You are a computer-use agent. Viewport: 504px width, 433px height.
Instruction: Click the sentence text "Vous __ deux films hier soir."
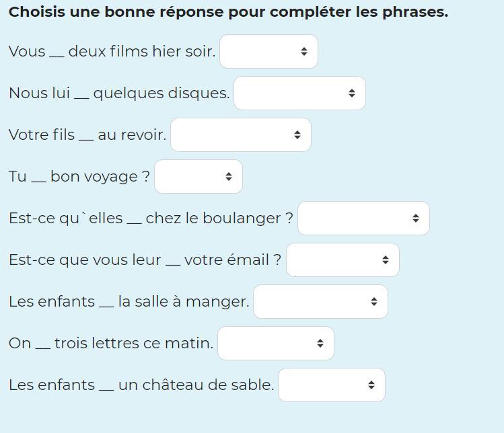pos(112,52)
